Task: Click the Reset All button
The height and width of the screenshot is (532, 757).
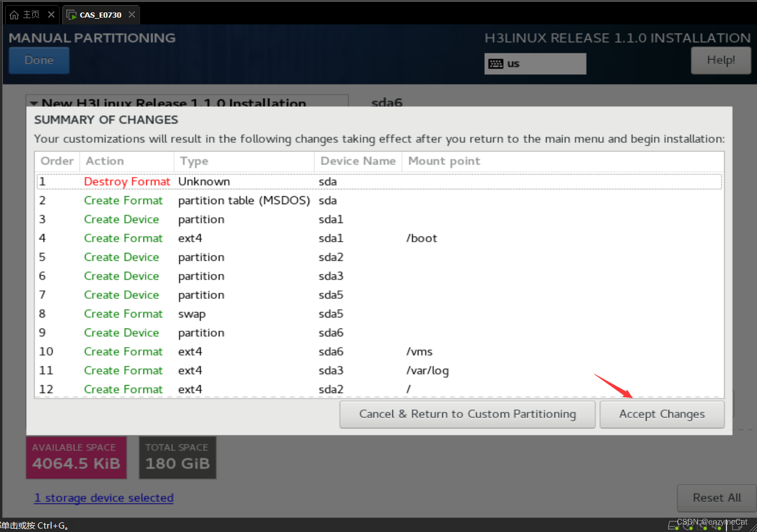Action: [x=717, y=498]
